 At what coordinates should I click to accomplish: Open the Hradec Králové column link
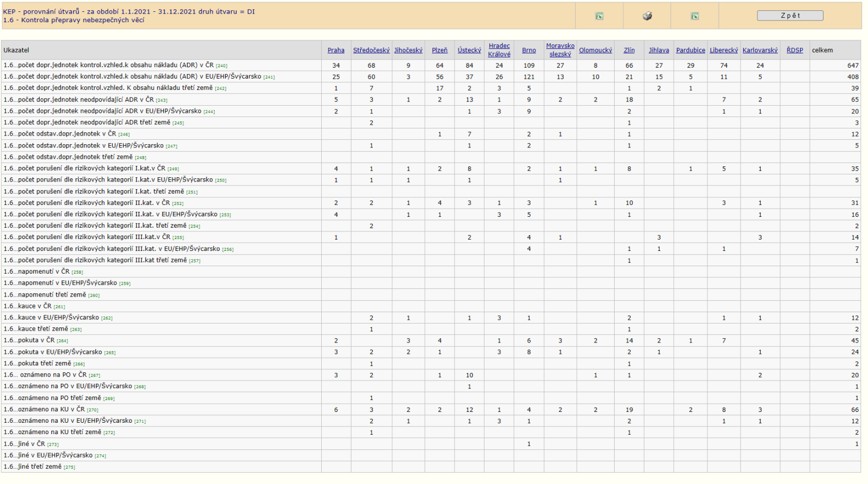tap(499, 50)
